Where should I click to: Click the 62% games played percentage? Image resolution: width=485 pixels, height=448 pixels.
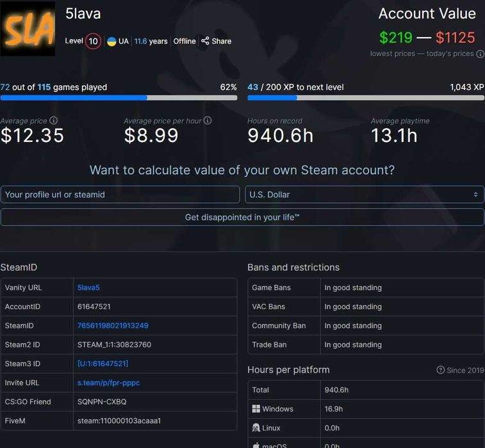[x=228, y=88]
